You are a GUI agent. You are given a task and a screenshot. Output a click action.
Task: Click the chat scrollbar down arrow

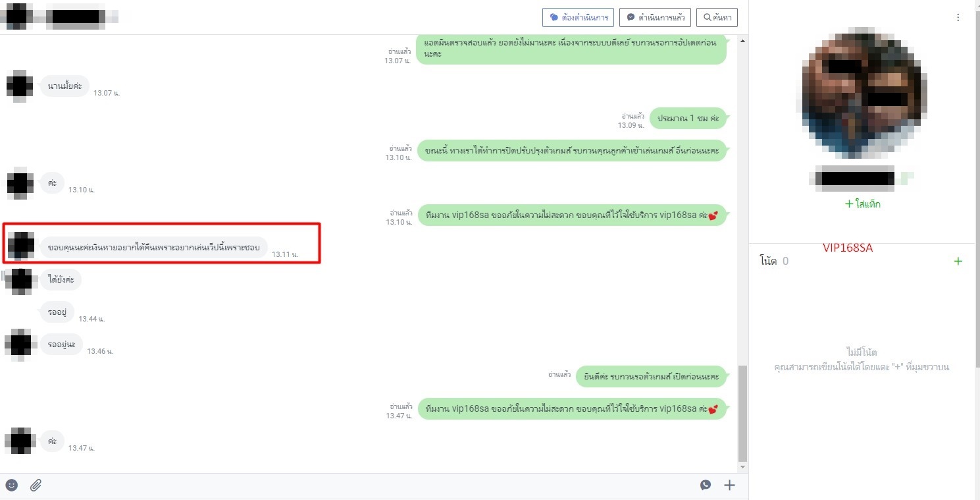pos(743,467)
